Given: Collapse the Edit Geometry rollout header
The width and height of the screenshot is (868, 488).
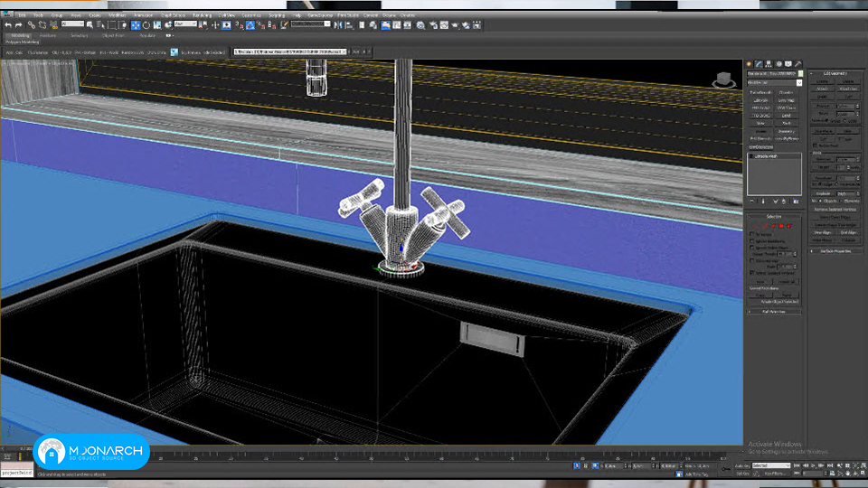Looking at the screenshot, I should (x=835, y=73).
